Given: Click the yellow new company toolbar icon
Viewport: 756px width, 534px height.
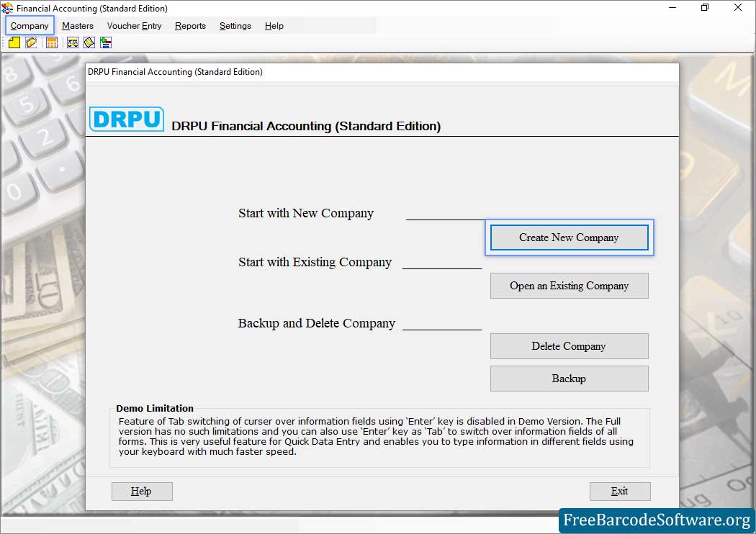Looking at the screenshot, I should click(x=14, y=43).
